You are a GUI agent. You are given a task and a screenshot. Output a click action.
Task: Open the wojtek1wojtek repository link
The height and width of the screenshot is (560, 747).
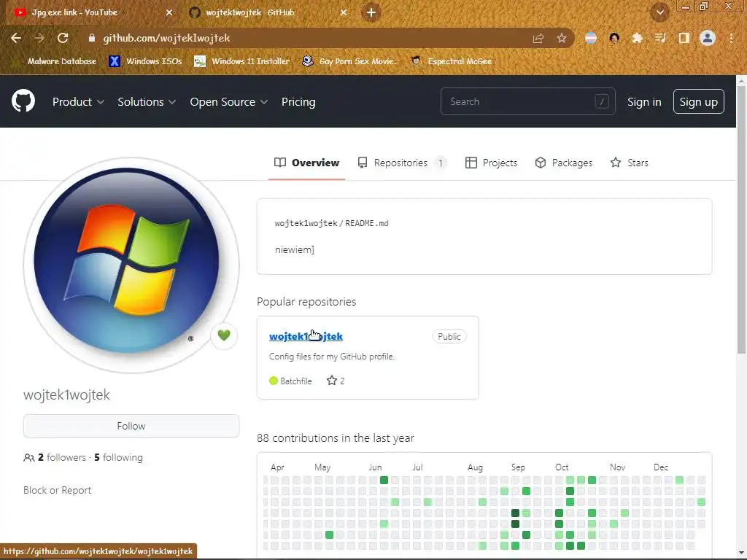pyautogui.click(x=306, y=336)
